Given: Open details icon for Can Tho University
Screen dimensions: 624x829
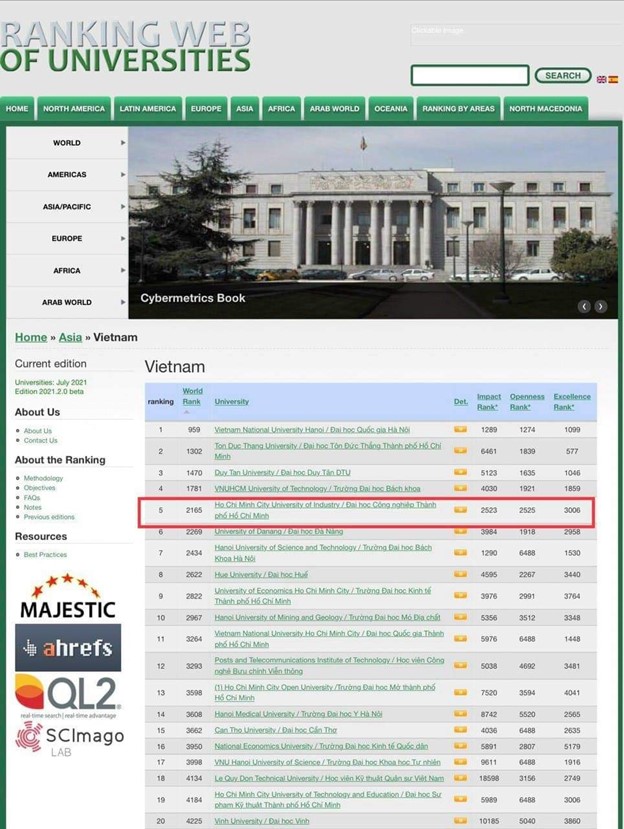Looking at the screenshot, I should [x=460, y=730].
